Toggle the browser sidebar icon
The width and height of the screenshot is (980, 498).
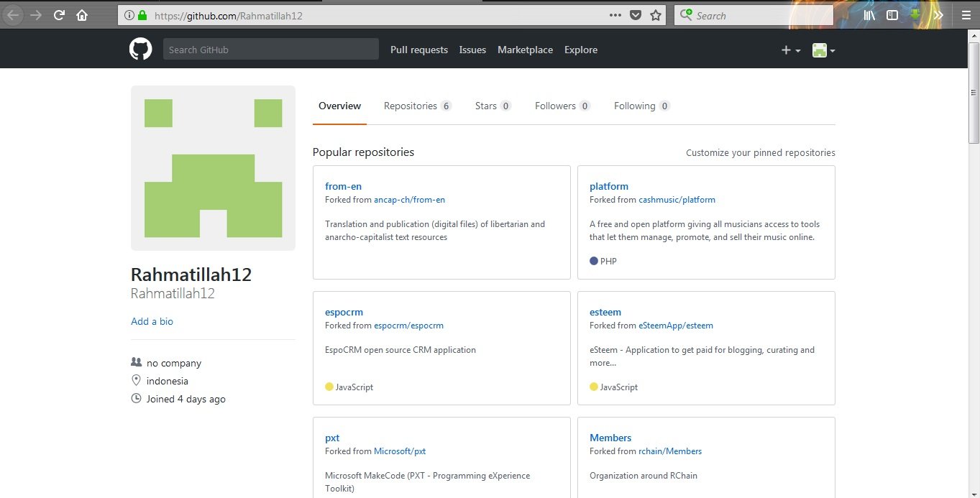[x=892, y=15]
